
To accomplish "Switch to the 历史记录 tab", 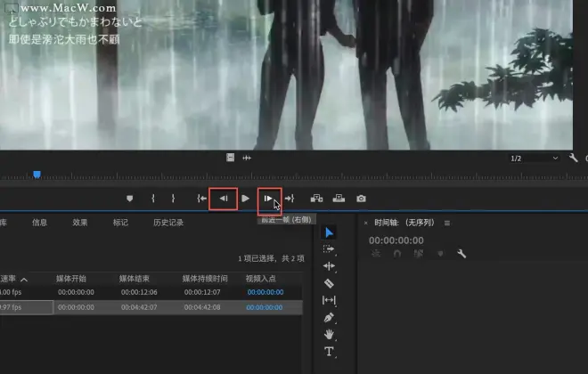I will coord(168,223).
